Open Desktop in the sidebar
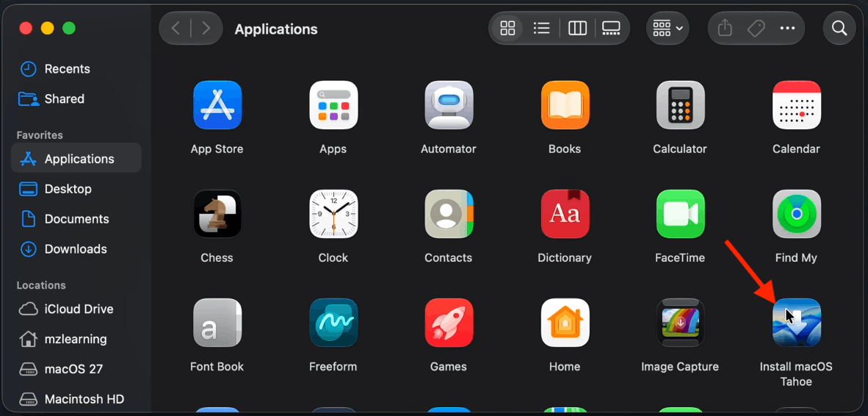The width and height of the screenshot is (868, 416). click(76, 189)
